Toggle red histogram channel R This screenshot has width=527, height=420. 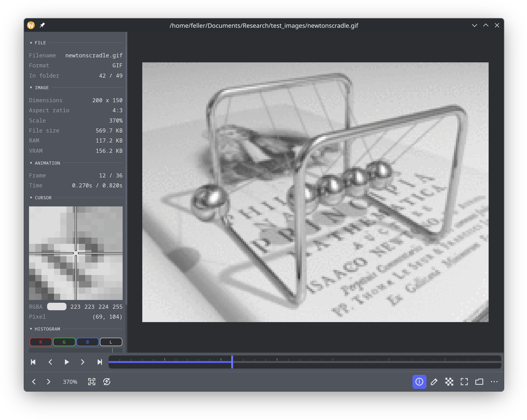(x=41, y=342)
